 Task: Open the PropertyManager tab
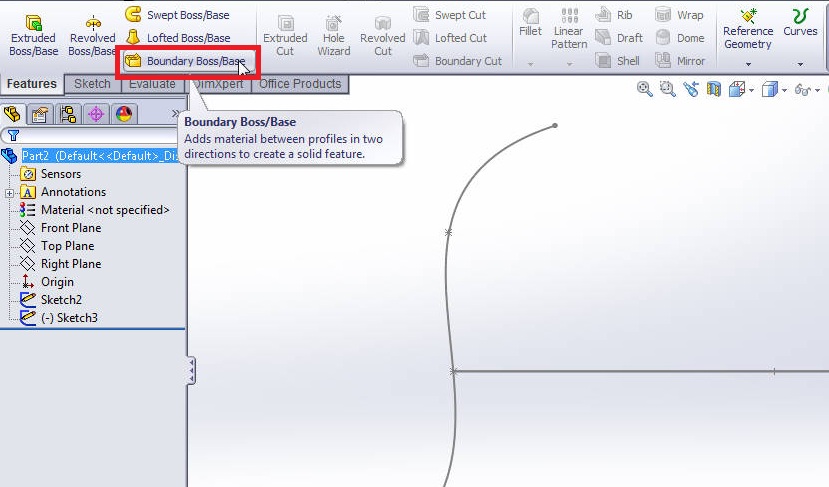[40, 114]
